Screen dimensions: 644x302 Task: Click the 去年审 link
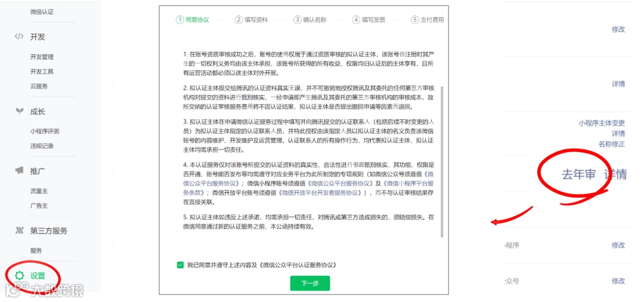pyautogui.click(x=578, y=175)
